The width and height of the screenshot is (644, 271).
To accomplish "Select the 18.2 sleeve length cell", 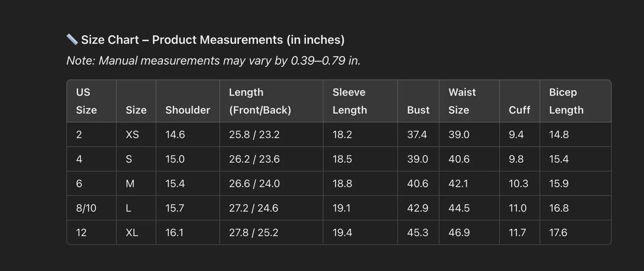I will [342, 134].
